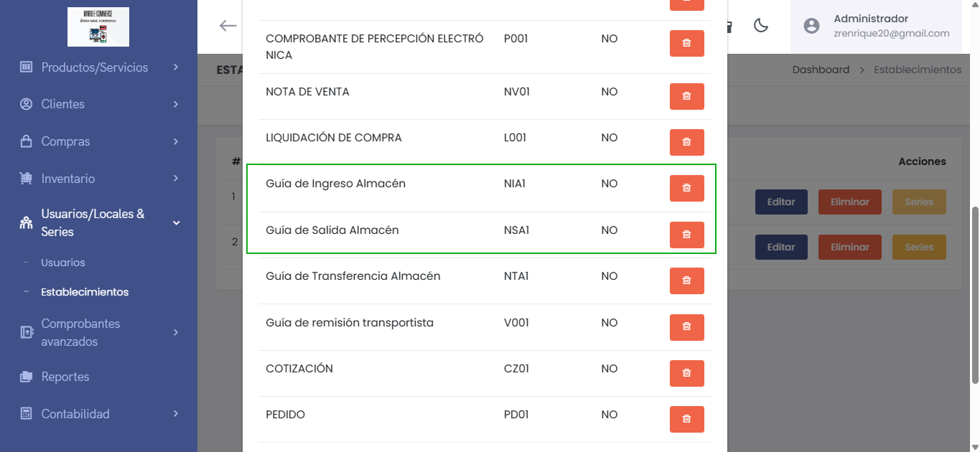Screen dimensions: 980x452
Task: Open Reportes from the sidebar
Action: pyautogui.click(x=65, y=377)
